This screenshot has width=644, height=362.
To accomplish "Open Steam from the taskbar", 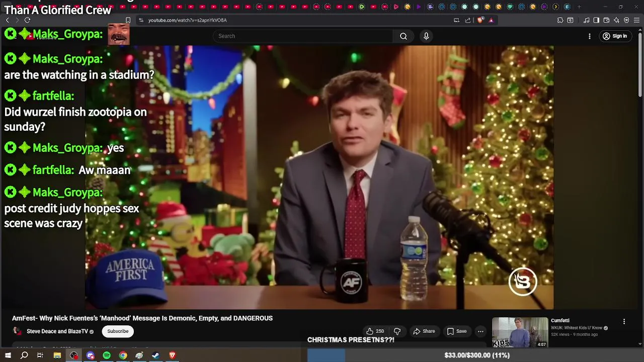I will click(x=155, y=355).
